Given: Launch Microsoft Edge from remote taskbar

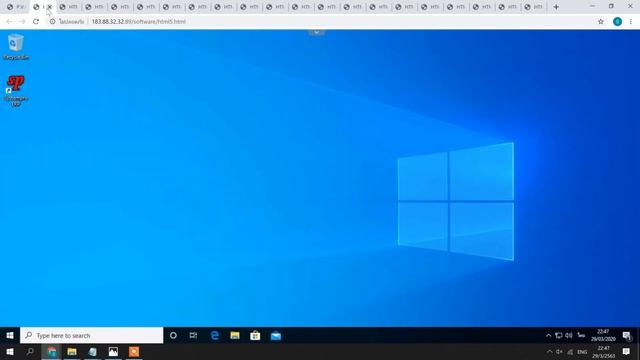Looking at the screenshot, I should [214, 336].
